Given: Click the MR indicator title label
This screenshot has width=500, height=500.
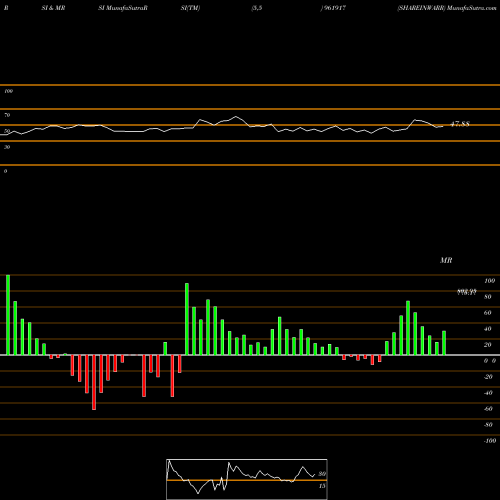Looking at the screenshot, I should tap(446, 260).
